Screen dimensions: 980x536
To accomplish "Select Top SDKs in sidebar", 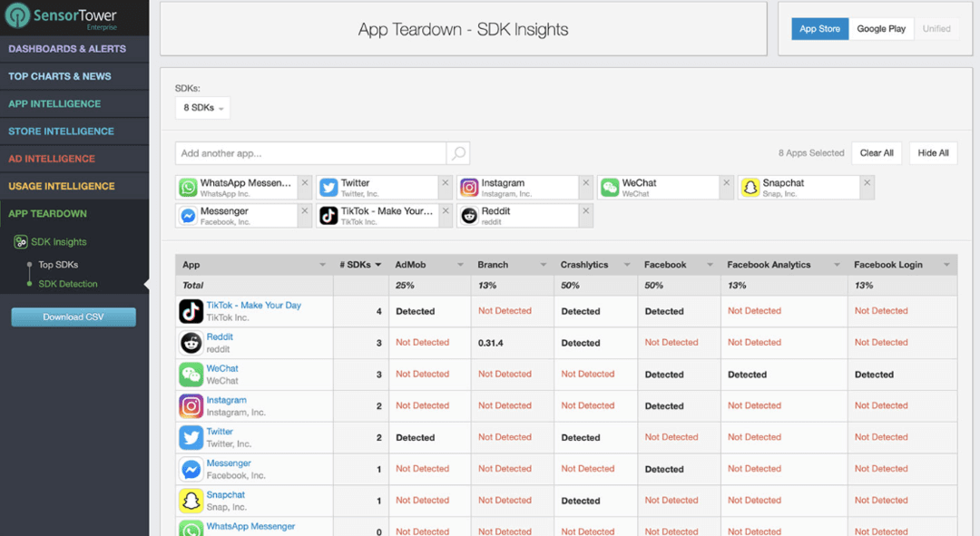I will (58, 265).
